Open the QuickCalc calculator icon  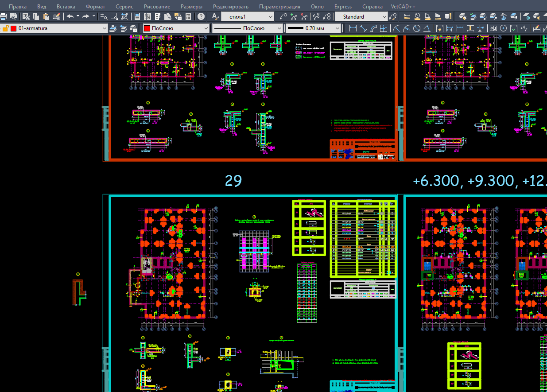[x=188, y=16]
